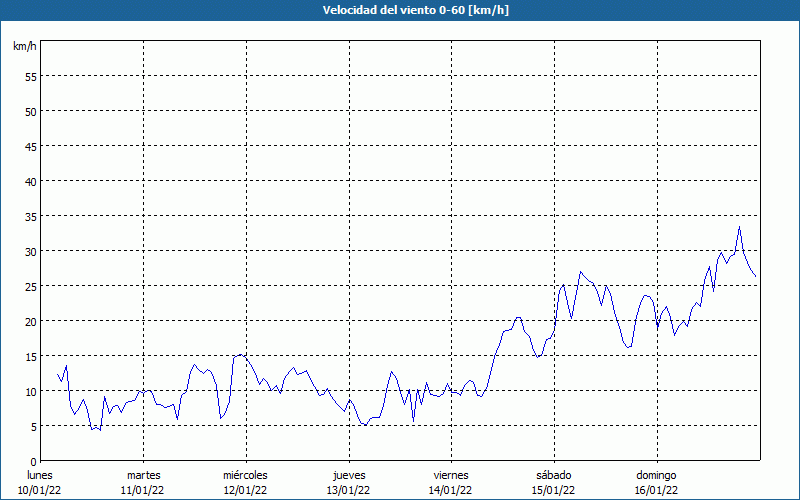The image size is (800, 500).
Task: Click the 'domingo' day label
Action: coord(656,475)
